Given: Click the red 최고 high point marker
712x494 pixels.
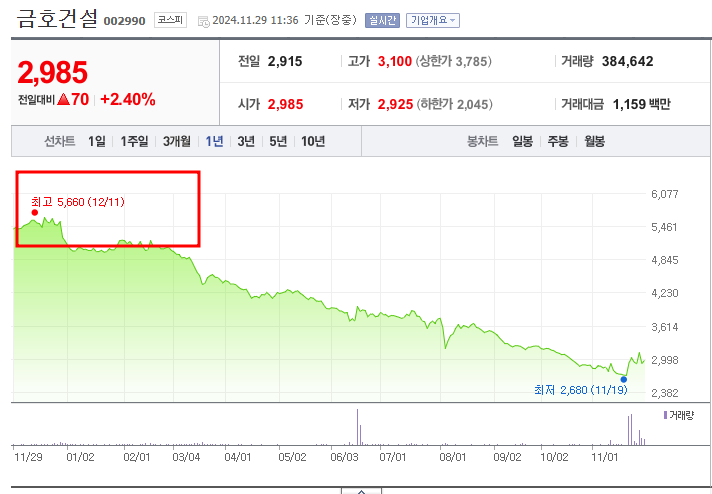Looking at the screenshot, I should (x=35, y=212).
